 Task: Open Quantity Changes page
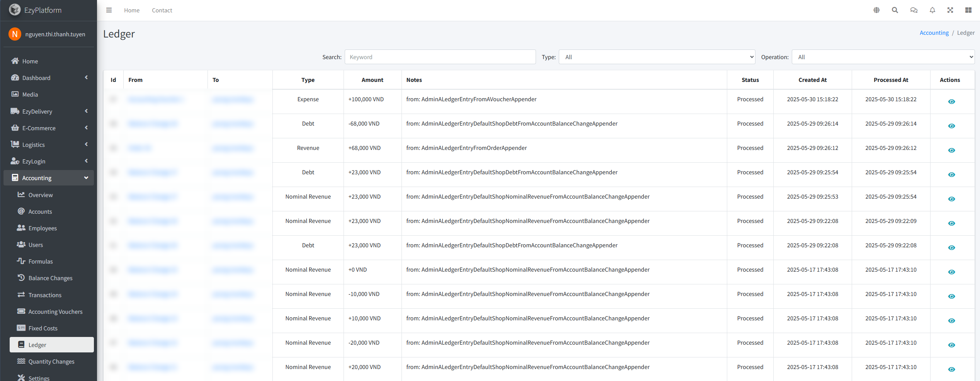pos(52,361)
